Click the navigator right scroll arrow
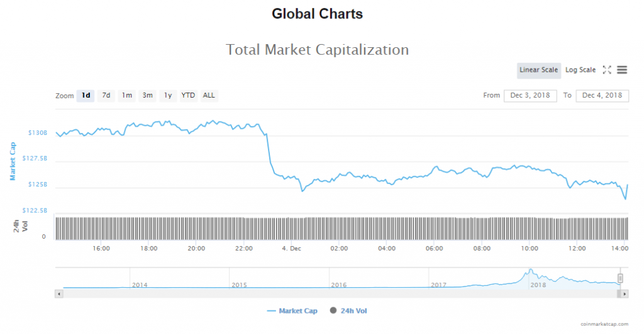644x335 pixels. [x=625, y=293]
